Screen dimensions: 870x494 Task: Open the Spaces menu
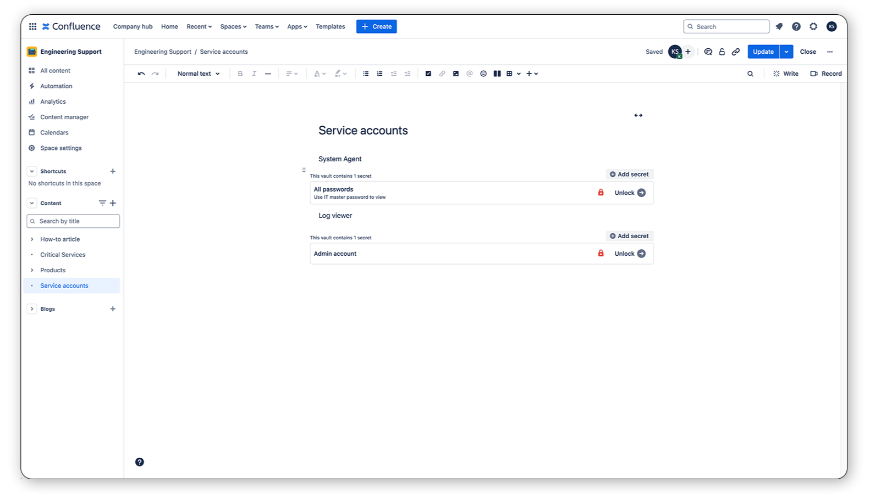[233, 27]
